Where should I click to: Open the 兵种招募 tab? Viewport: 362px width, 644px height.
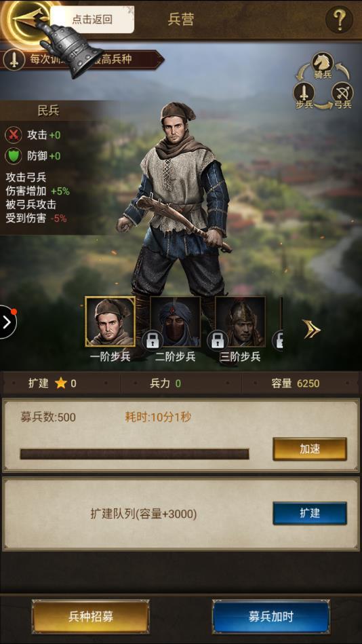coord(91,616)
